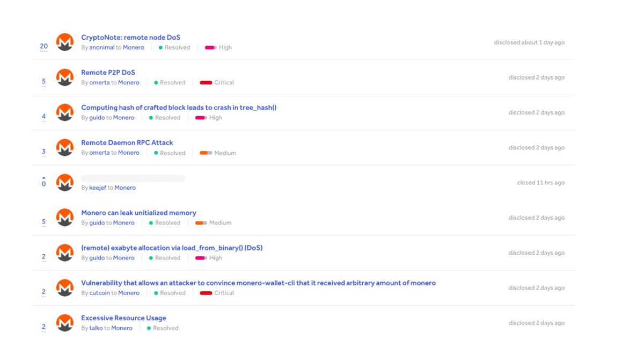The width and height of the screenshot is (644, 345).
Task: Click High severity label on exabyte allocation report
Action: pyautogui.click(x=216, y=258)
